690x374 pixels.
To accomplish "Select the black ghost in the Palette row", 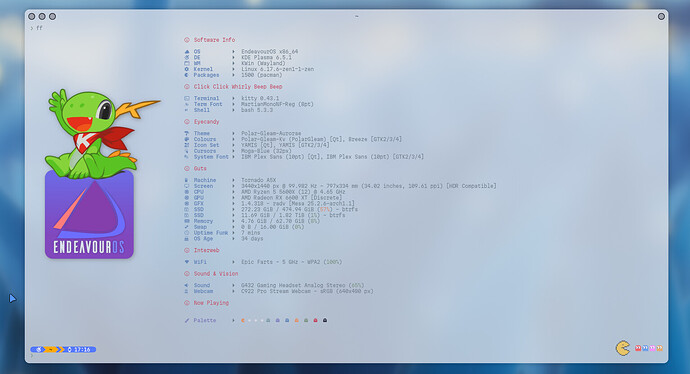I will pyautogui.click(x=325, y=320).
